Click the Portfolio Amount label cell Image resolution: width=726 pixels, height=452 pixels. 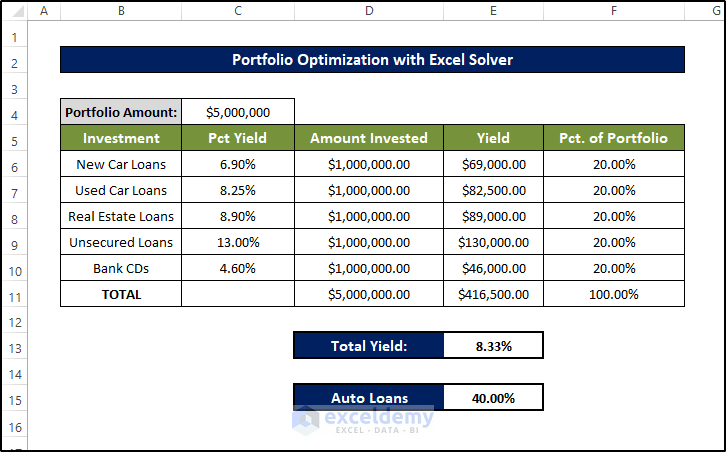coord(121,113)
